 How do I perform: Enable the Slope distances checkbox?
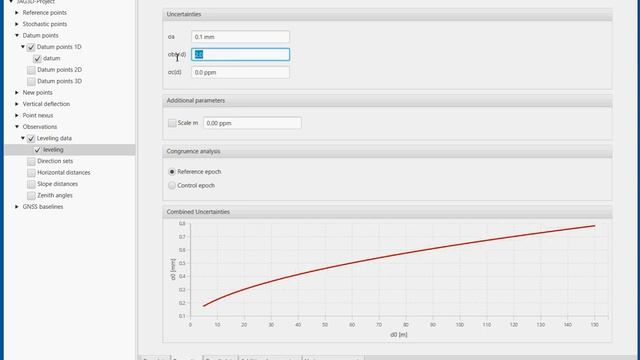(x=31, y=184)
